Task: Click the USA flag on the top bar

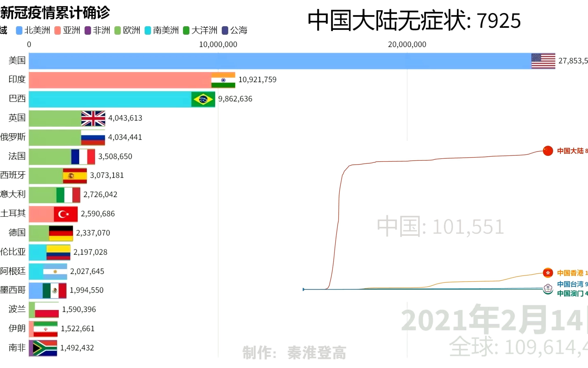Action: (543, 61)
